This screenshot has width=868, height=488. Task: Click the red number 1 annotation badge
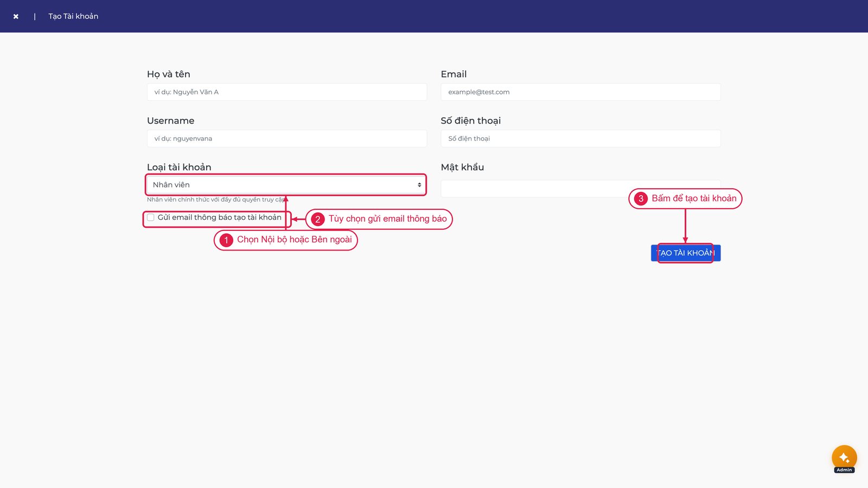coord(226,240)
